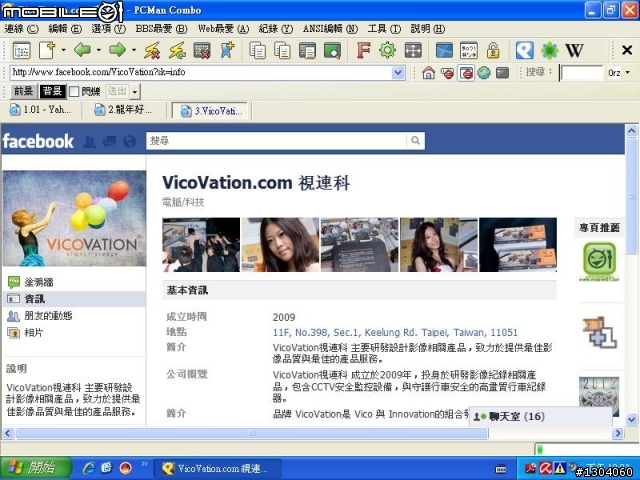Open Facebook notifications globe icon
Screen dimensions: 640x480
(129, 141)
